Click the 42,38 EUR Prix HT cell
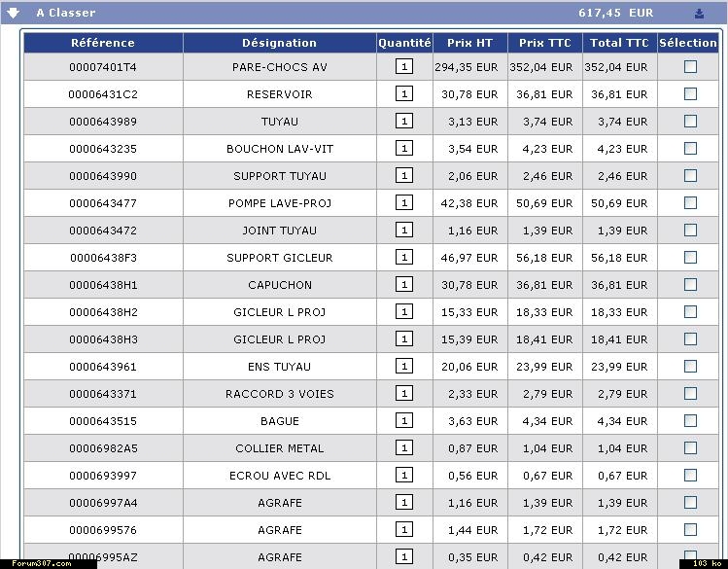728x569 pixels. (x=469, y=203)
